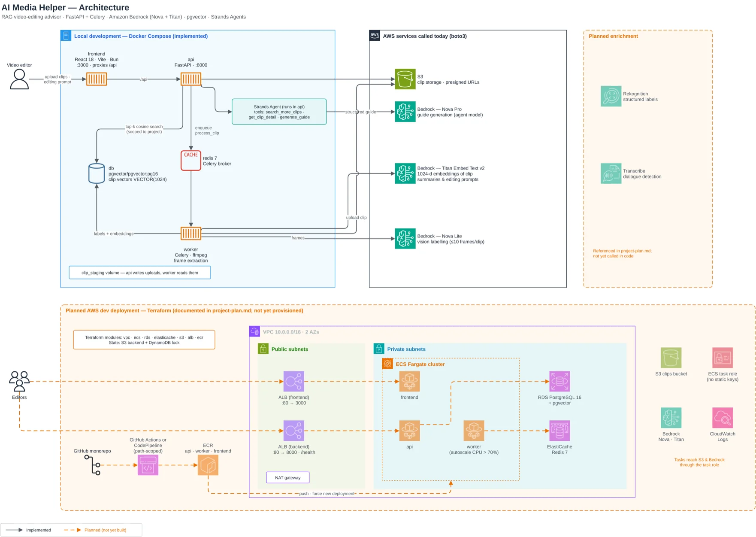Select the ECS task role icon
This screenshot has width=756, height=537.
[723, 358]
